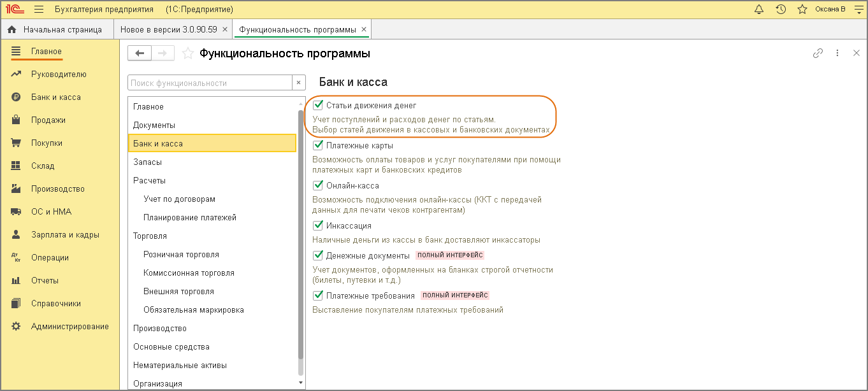Screen dimensions: 868x391
Task: Get link to this page via chain icon
Action: 818,53
